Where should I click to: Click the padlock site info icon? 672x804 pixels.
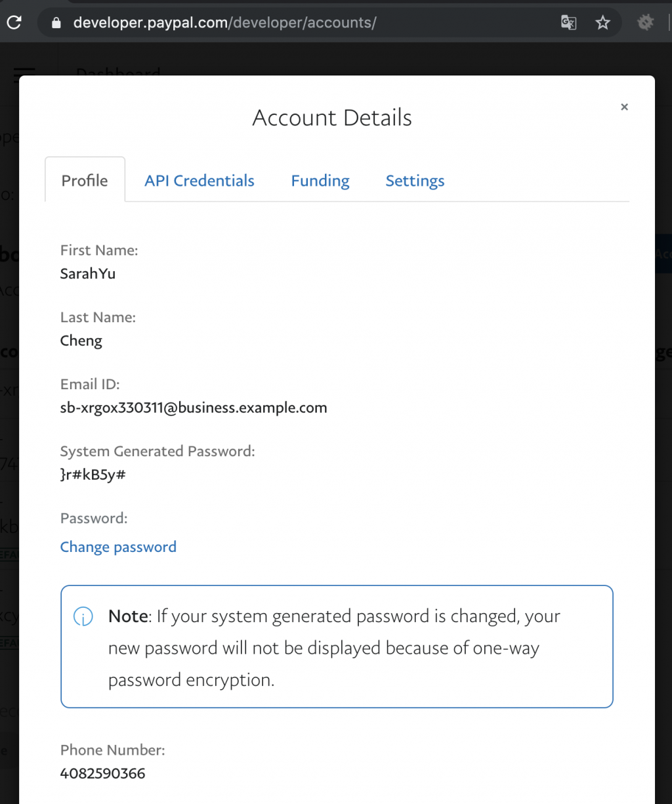click(x=56, y=23)
